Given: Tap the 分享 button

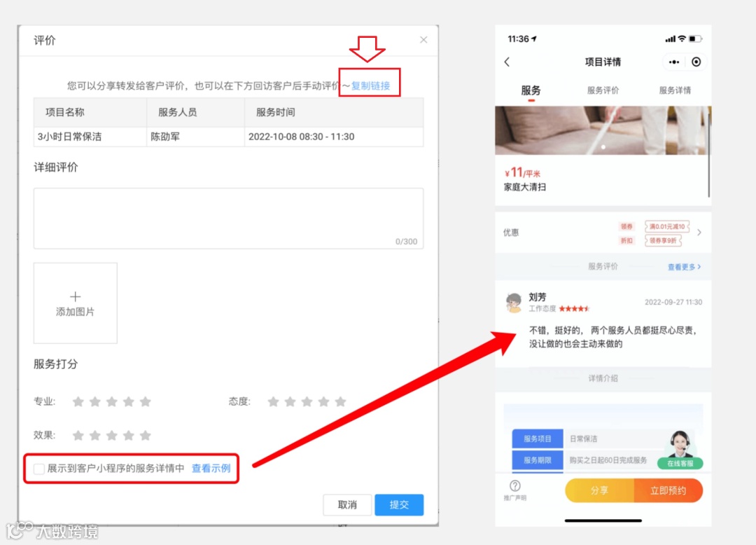Looking at the screenshot, I should pos(599,490).
